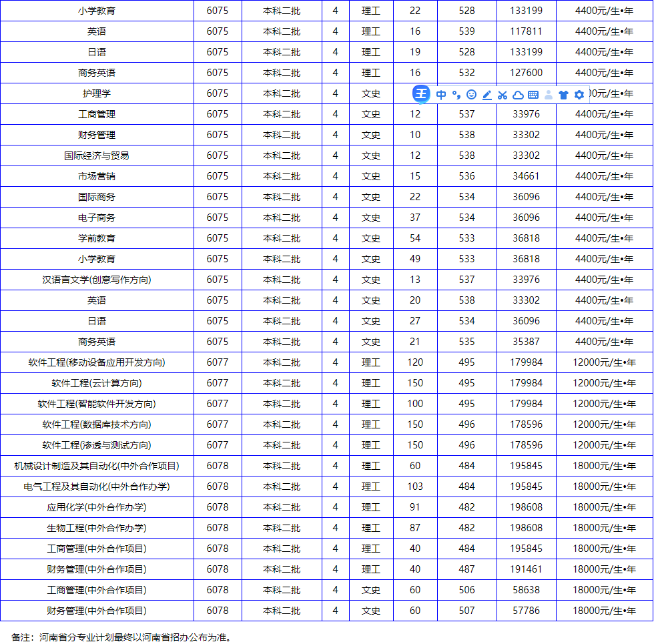654x644 pixels.
Task: Click the user account icon
Action: click(x=549, y=95)
